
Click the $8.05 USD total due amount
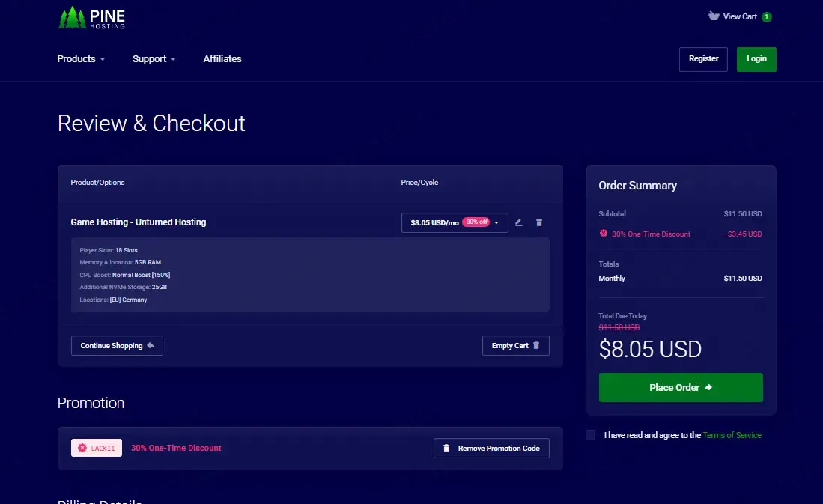click(650, 349)
